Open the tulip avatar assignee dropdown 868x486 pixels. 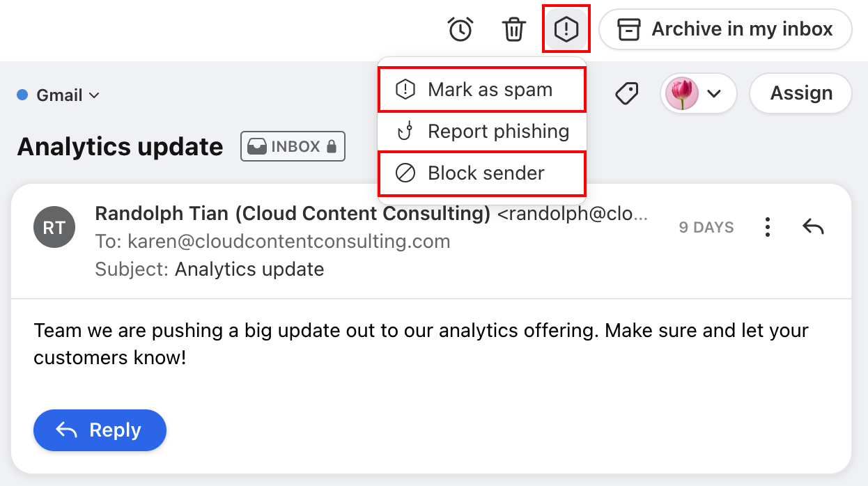[x=698, y=93]
